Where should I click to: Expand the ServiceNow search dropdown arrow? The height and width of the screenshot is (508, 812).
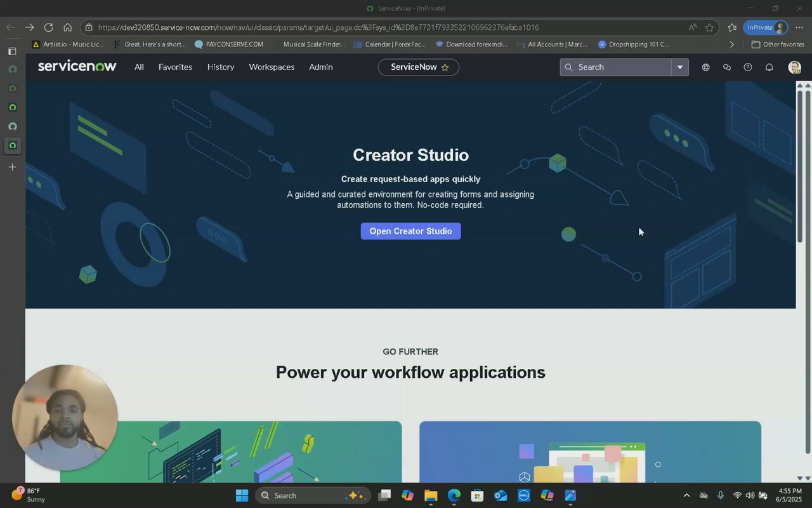tap(680, 67)
